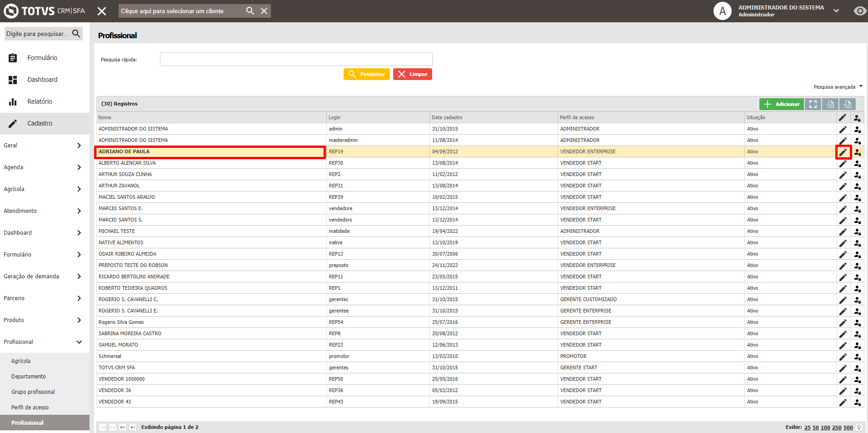Edit Schmersal row with pencil icon
Image resolution: width=868 pixels, height=433 pixels.
pos(843,357)
